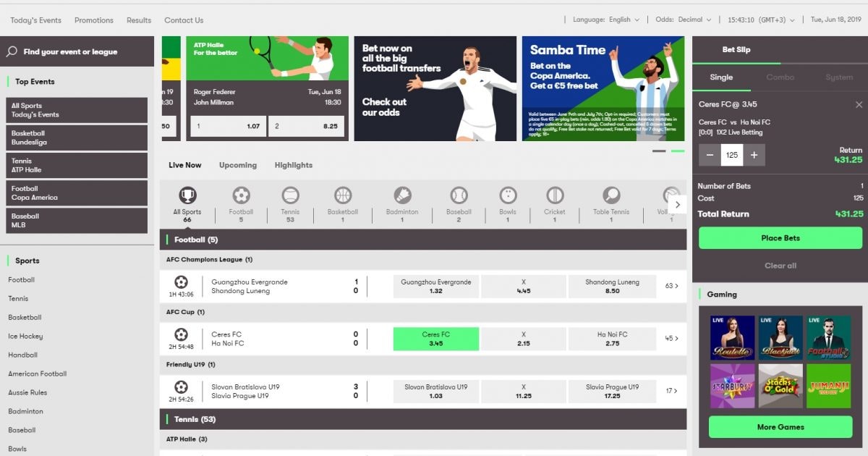The width and height of the screenshot is (868, 456).
Task: Increase stake with the plus button
Action: [x=754, y=155]
